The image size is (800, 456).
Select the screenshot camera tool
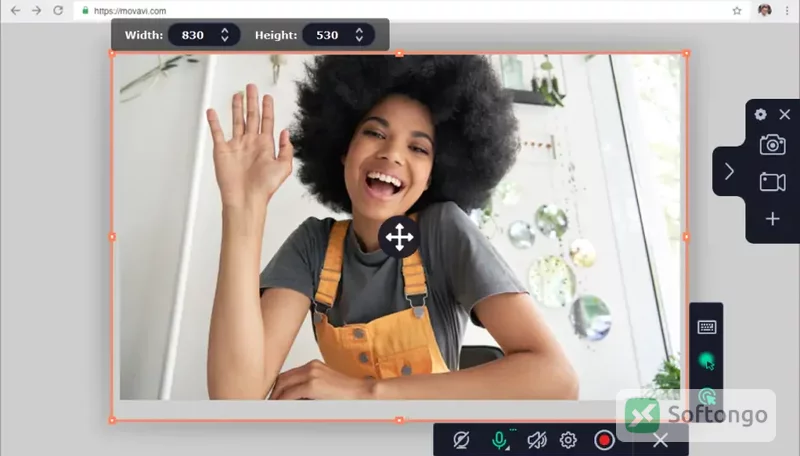pos(772,145)
